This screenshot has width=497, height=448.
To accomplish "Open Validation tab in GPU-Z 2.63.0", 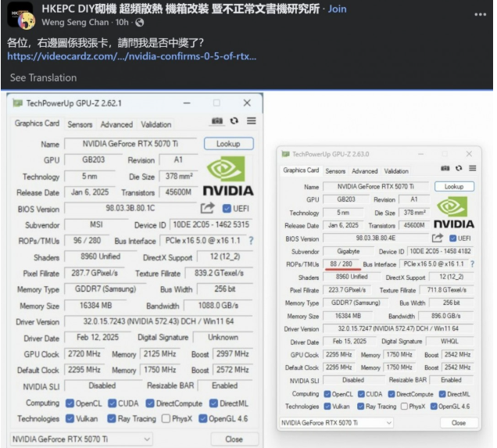I will [396, 171].
